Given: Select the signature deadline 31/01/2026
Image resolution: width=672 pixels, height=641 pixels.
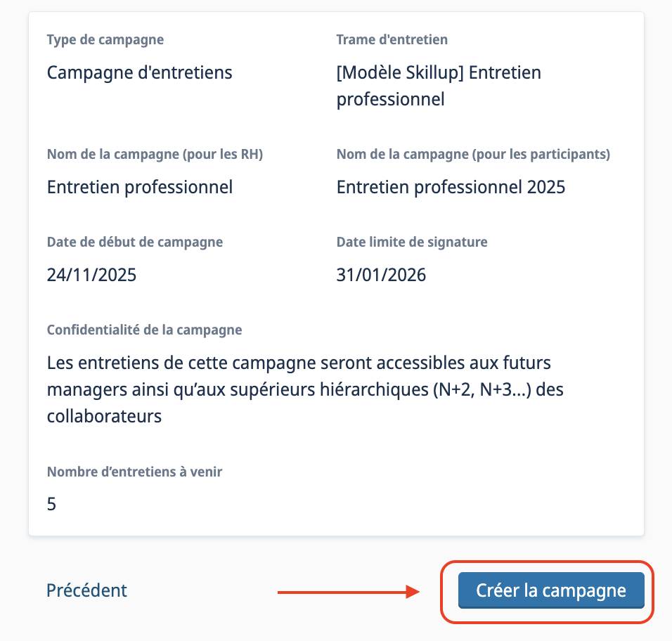Looking at the screenshot, I should 381,275.
